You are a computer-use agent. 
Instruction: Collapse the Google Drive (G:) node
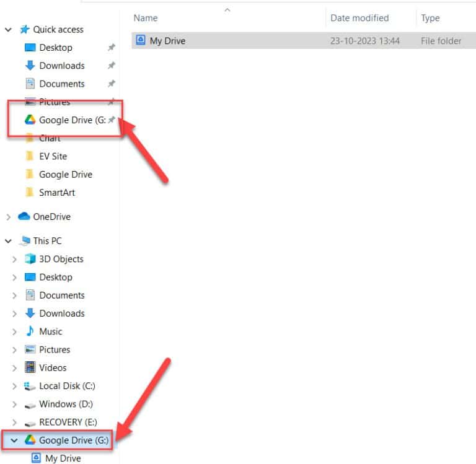point(14,440)
